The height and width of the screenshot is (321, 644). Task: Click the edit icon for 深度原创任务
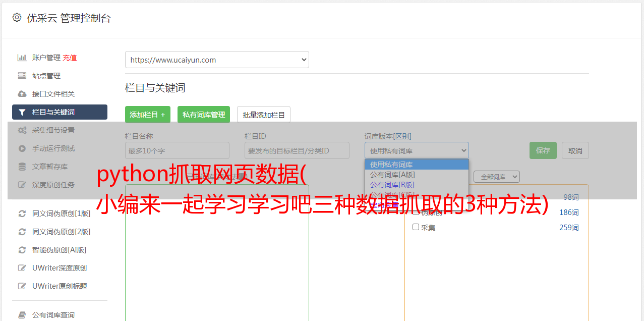coord(22,185)
